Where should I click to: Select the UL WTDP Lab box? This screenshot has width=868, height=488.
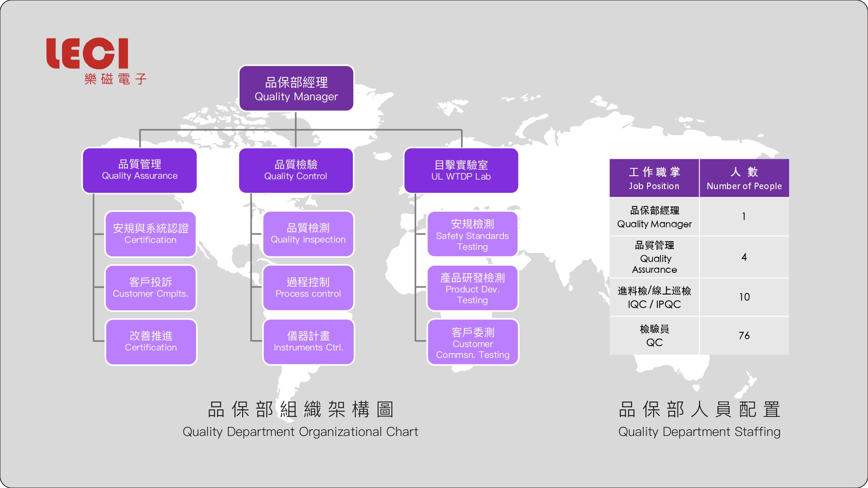461,170
